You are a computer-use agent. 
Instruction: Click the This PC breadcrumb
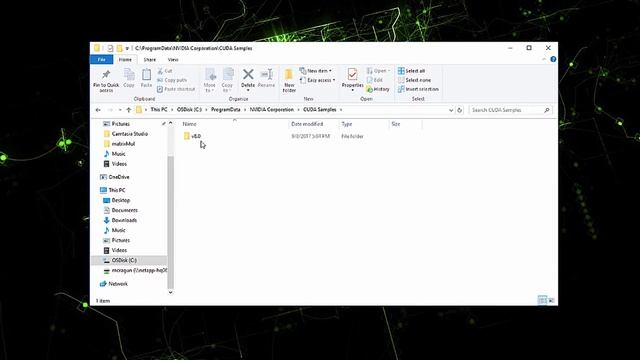[159, 110]
